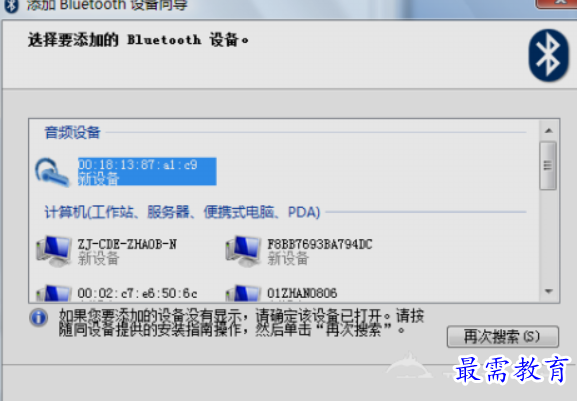577x401 pixels.
Task: Click the 计算机(工作站、服务器、便携式电脑、PDA) group header
Action: pos(182,212)
